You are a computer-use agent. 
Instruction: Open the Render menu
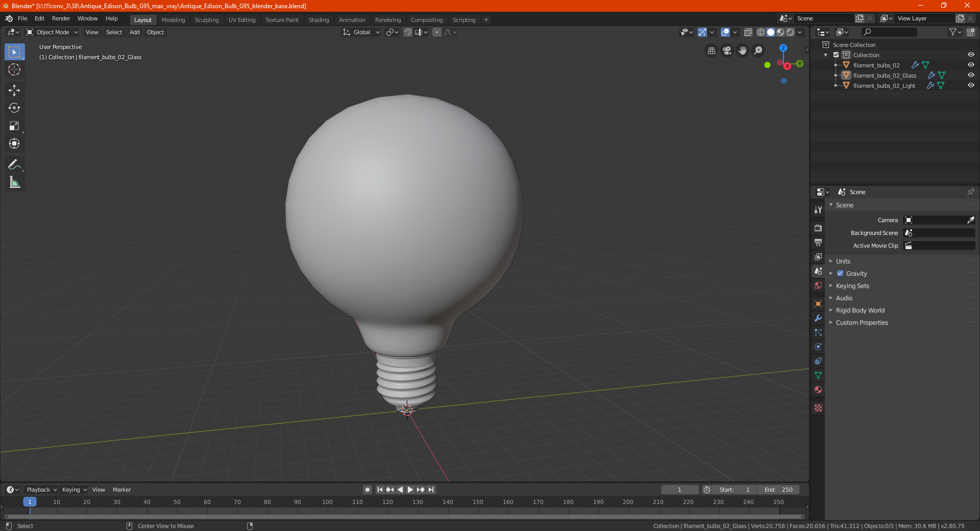click(x=61, y=18)
